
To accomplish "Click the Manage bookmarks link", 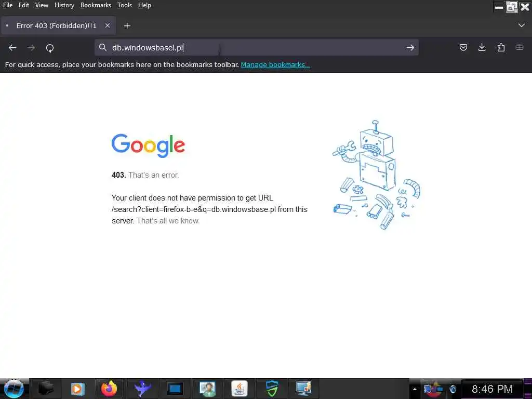I will (275, 64).
